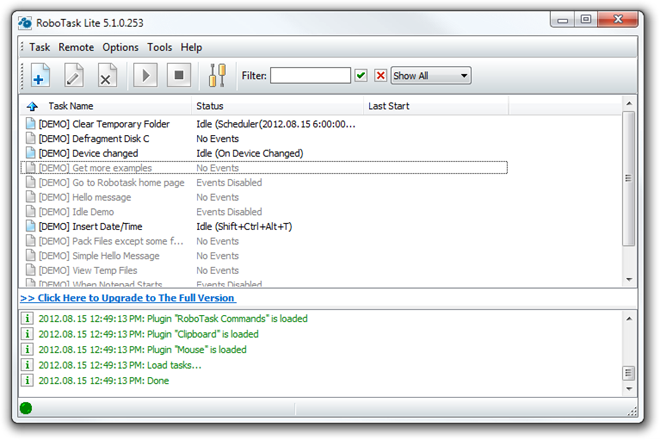Click info icon of Clipboard plugin log entry
Screen dimensions: 660x440
click(x=27, y=334)
